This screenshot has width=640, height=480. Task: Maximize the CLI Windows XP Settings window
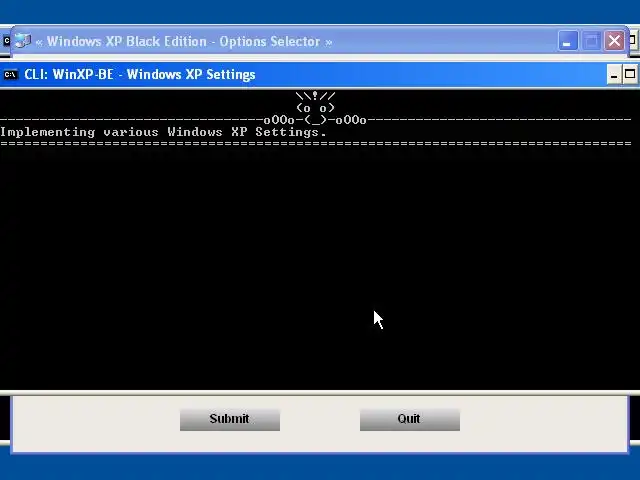pos(630,75)
